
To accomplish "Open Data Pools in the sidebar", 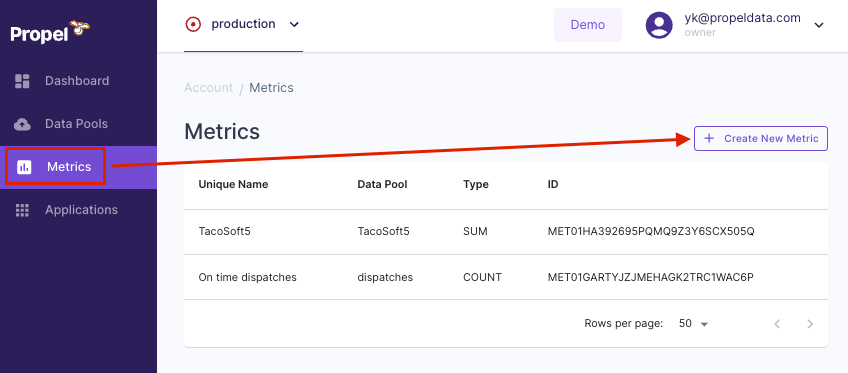I will click(x=78, y=124).
